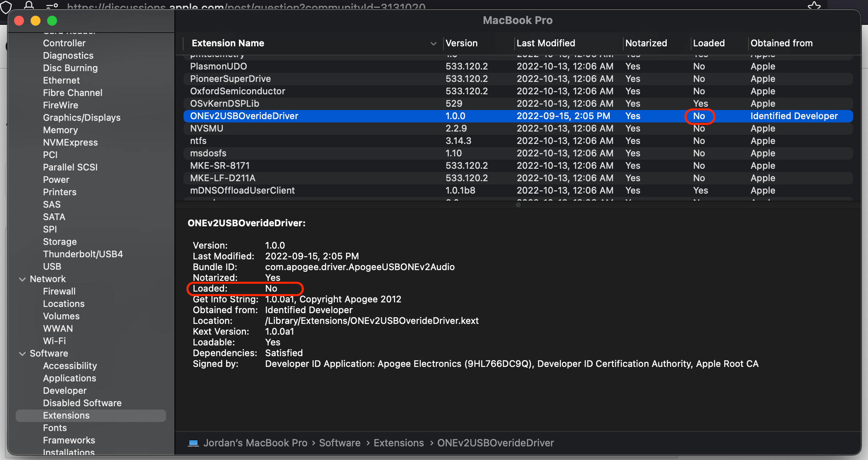
Task: Open Graphics/Displays hardware section
Action: 81,117
